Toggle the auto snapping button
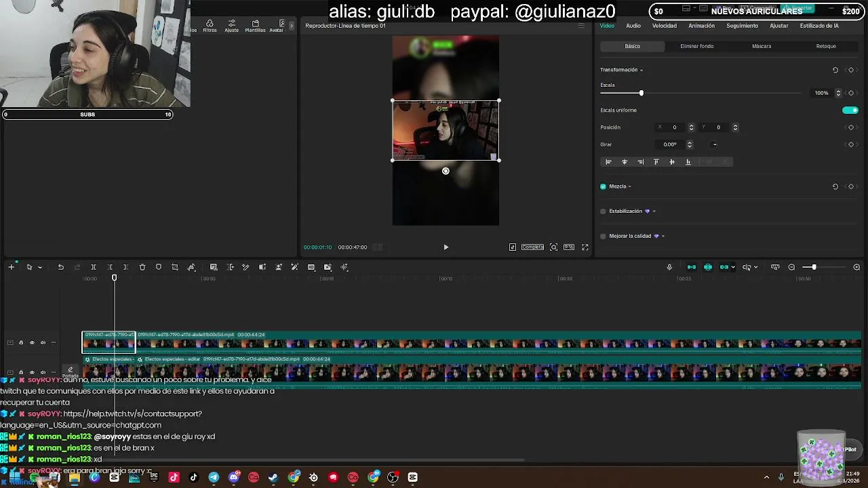Viewport: 868px width, 488px height. (x=708, y=267)
